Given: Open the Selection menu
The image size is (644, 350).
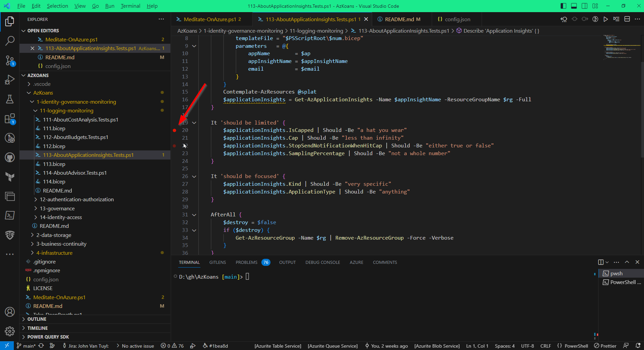Looking at the screenshot, I should 57,6.
